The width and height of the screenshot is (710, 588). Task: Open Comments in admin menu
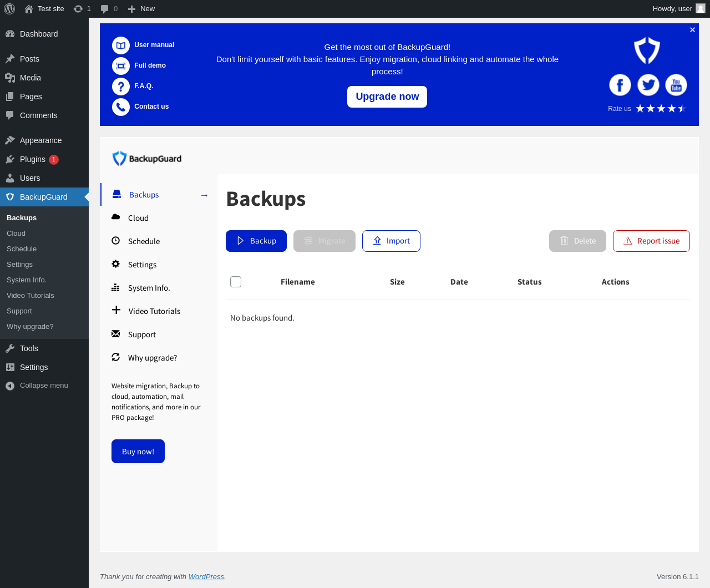pos(44,115)
